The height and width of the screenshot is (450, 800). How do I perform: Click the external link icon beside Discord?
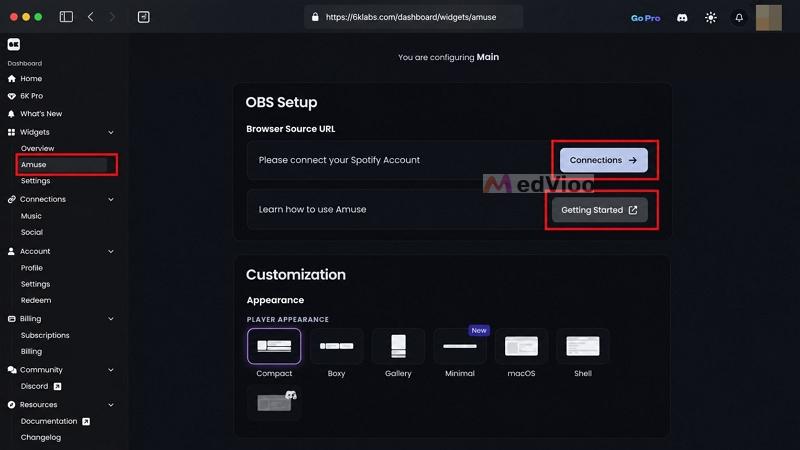pos(58,387)
